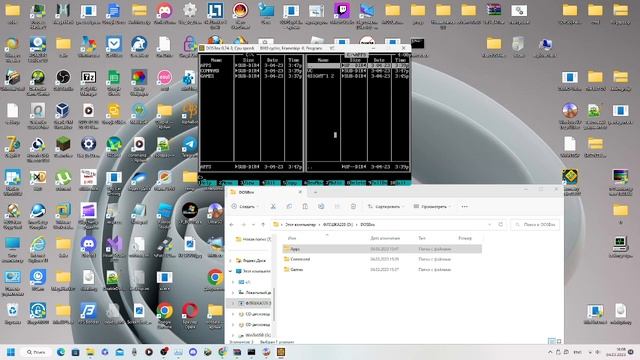Viewport: 640px width, 360px height.
Task: Refresh the Explorer folder view
Action: pyautogui.click(x=501, y=224)
